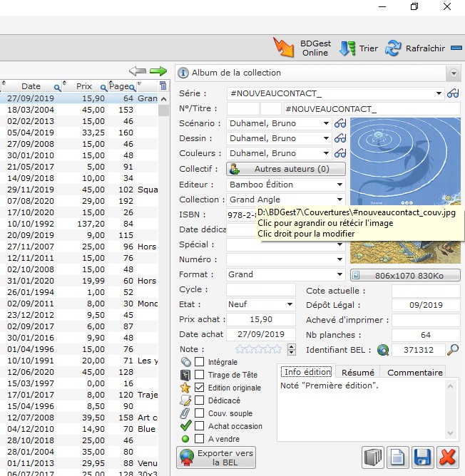
Task: Uncheck the Edition originale checkbox
Action: pos(200,387)
